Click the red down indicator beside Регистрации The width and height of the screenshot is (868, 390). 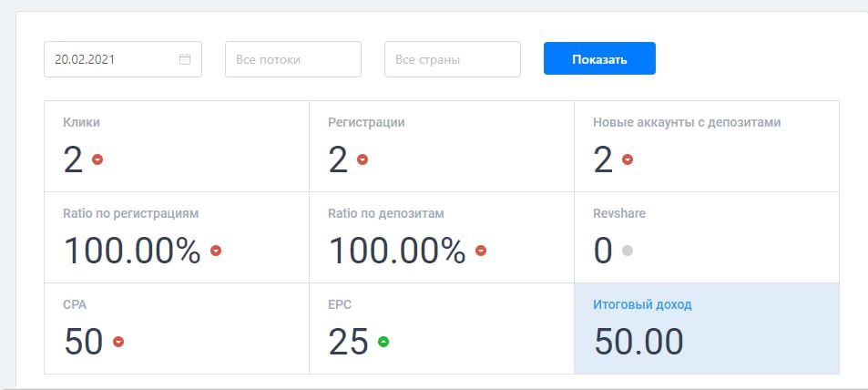[x=363, y=159]
